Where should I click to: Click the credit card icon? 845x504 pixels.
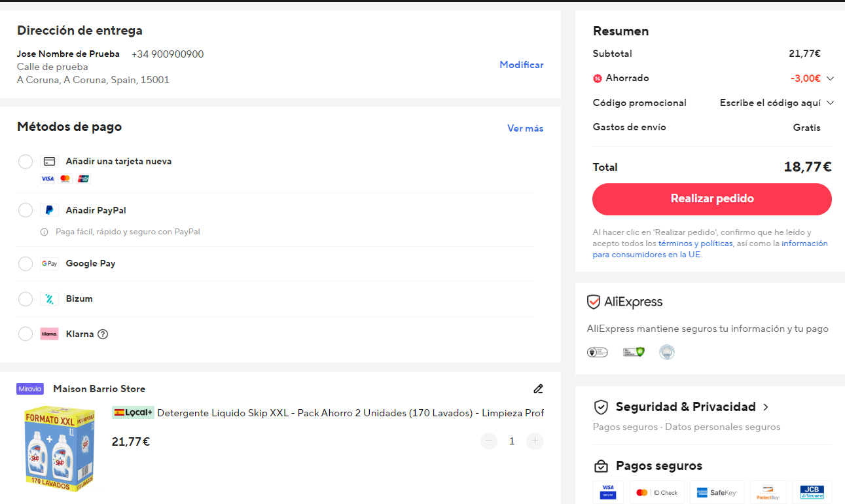[x=49, y=162]
